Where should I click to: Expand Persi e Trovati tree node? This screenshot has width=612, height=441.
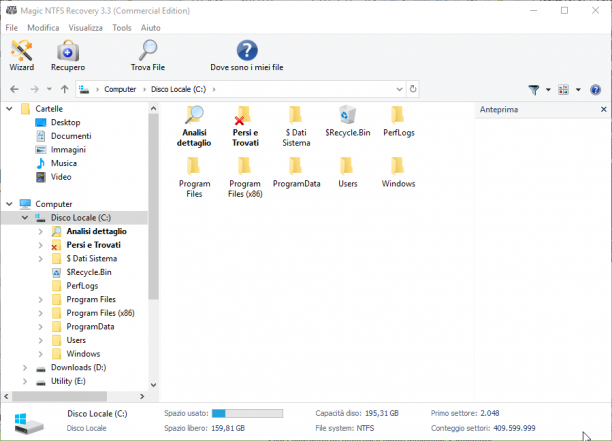click(x=40, y=245)
